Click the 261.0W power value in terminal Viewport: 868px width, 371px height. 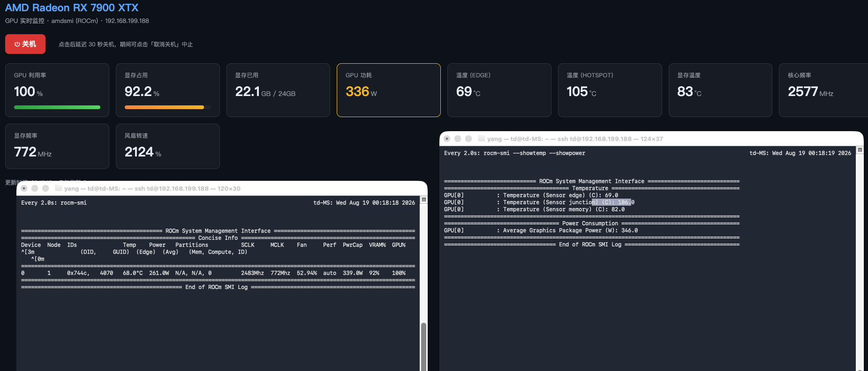(x=159, y=273)
